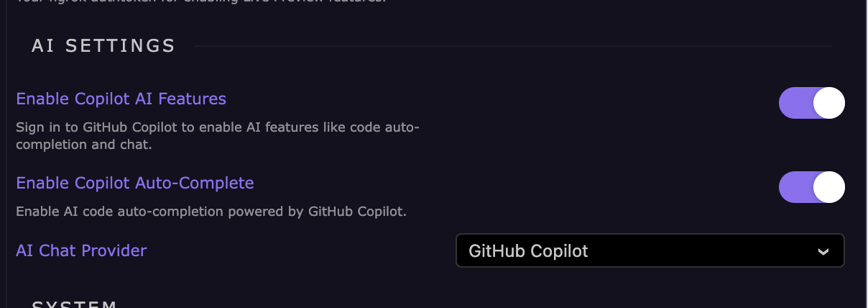This screenshot has width=868, height=308.
Task: Click the AI SETTINGS section heading
Action: pyautogui.click(x=103, y=46)
